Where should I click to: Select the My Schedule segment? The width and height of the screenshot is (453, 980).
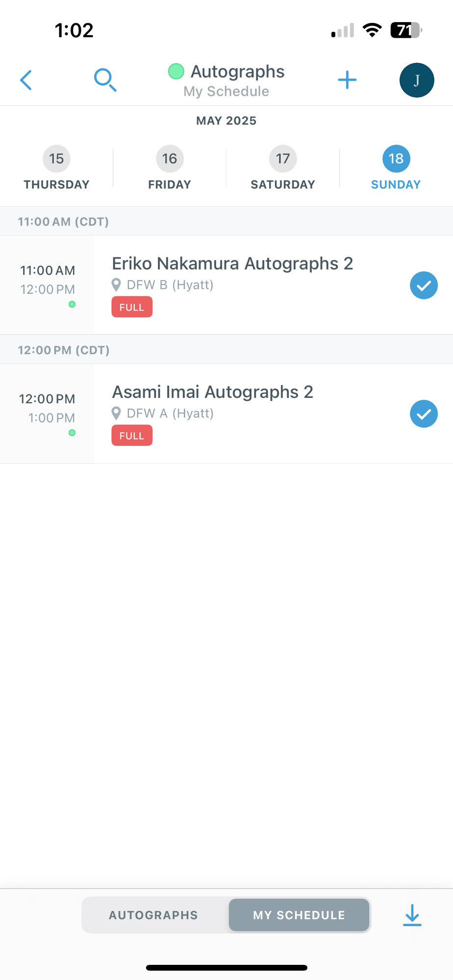[299, 915]
